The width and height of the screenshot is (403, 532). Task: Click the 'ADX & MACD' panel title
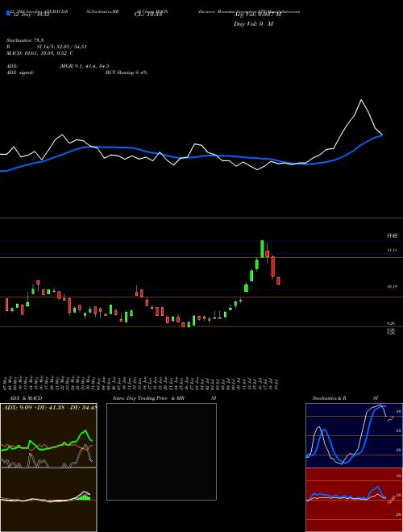26,398
